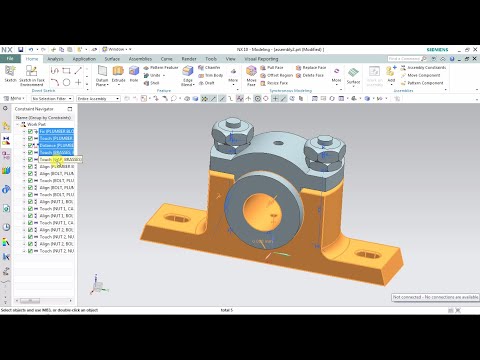Uncheck the Distance [PLUMBE constraint checkbox
Screen dimensions: 480x360
[x=30, y=145]
